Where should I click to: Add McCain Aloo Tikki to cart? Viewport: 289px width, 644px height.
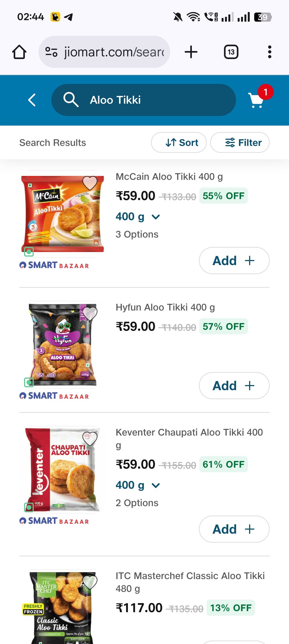coord(234,261)
